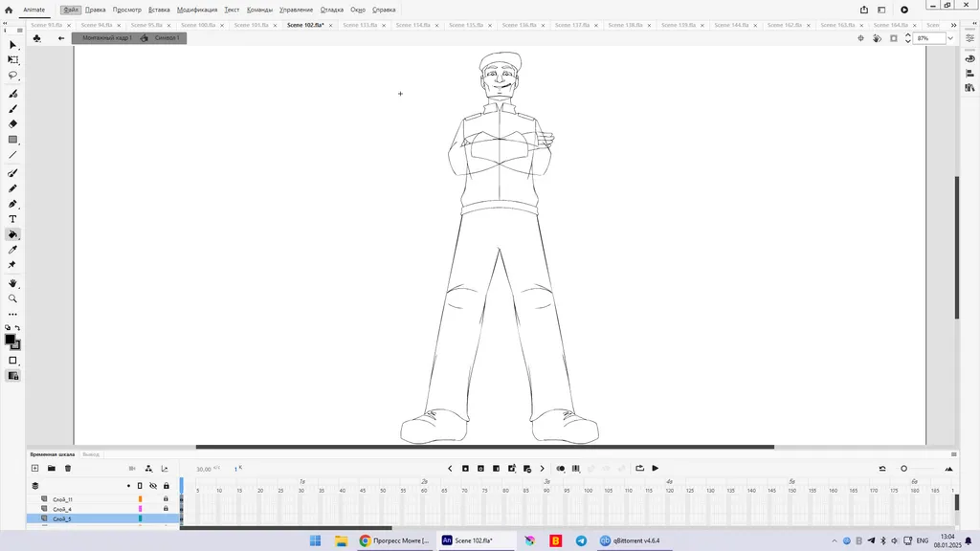Select the Zoom magnifier tool
The image size is (980, 551).
13,298
